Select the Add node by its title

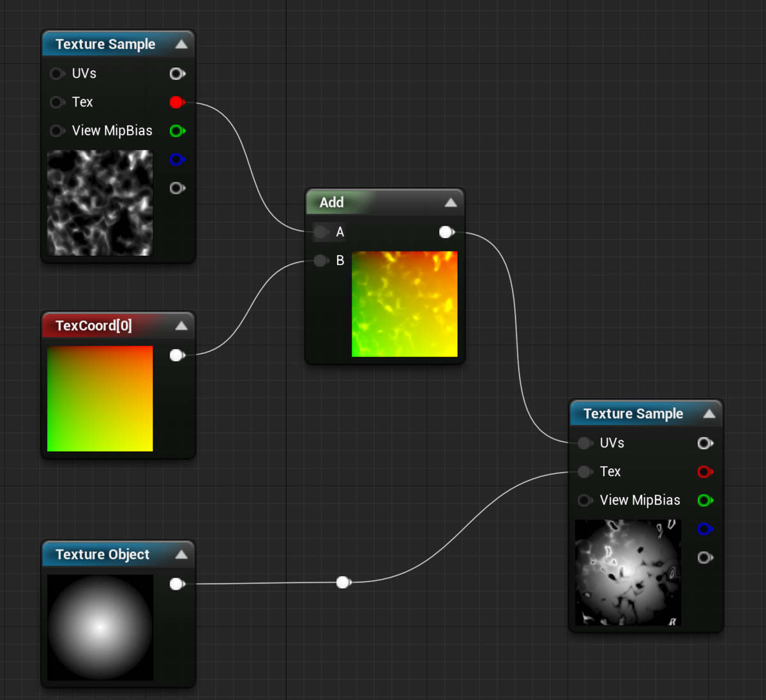pyautogui.click(x=331, y=202)
